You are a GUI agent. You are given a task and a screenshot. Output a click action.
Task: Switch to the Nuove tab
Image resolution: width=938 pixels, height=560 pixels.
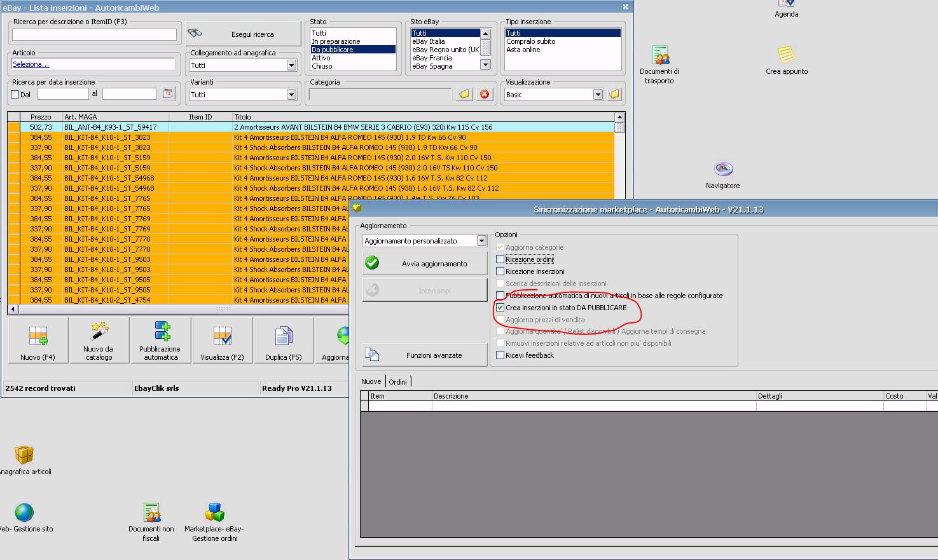click(371, 381)
